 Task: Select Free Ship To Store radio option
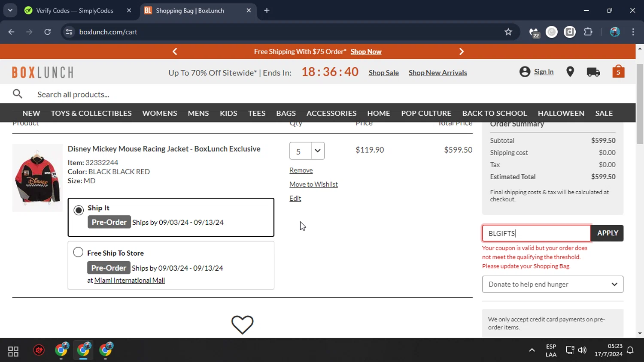(78, 252)
